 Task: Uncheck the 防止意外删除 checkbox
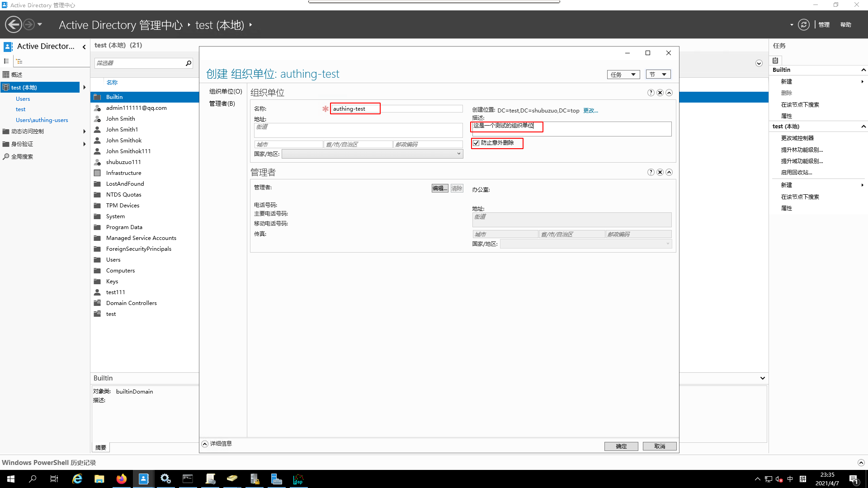click(476, 143)
